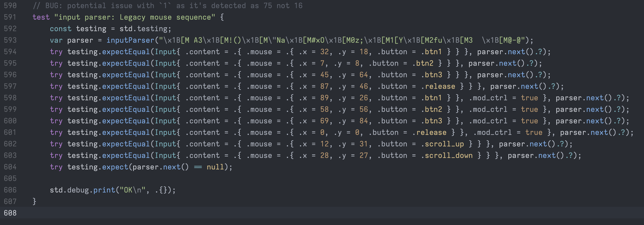Click "Input{" on line 597
This screenshot has width=644, height=225.
pyautogui.click(x=168, y=86)
